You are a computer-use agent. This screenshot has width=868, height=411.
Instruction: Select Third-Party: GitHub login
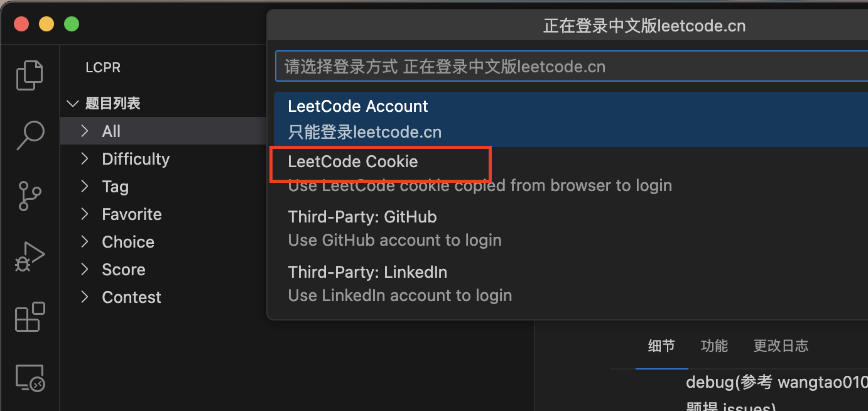coord(362,217)
